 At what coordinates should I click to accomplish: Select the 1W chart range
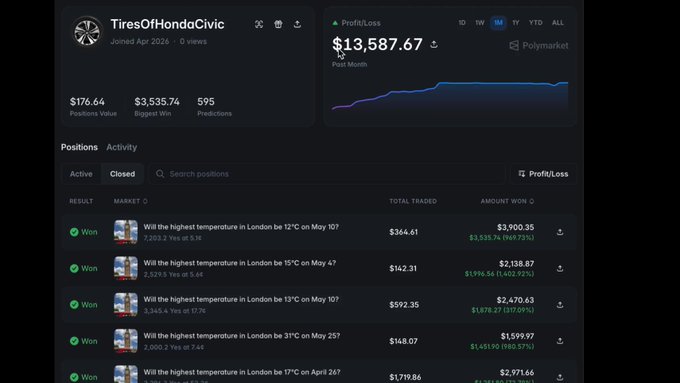click(479, 23)
